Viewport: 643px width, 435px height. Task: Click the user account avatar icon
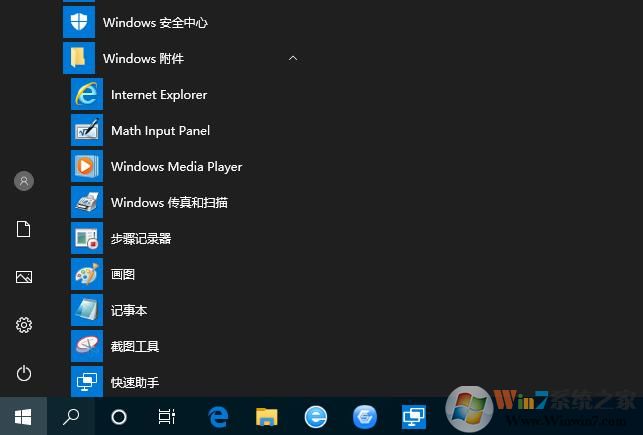coord(24,181)
